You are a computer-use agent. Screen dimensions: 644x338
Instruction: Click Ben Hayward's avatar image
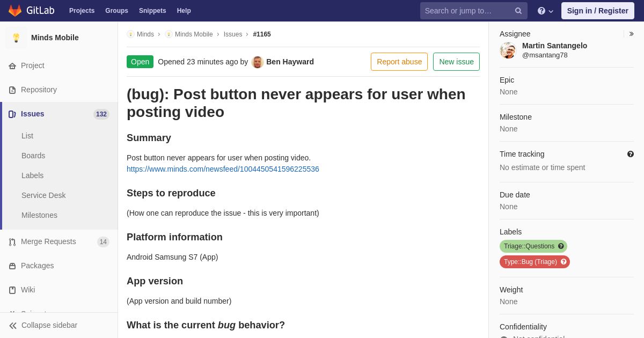pyautogui.click(x=258, y=62)
